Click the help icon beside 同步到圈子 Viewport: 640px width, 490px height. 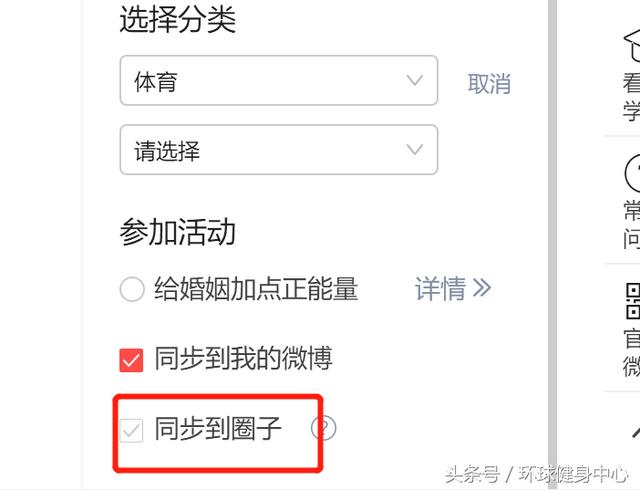tap(323, 428)
